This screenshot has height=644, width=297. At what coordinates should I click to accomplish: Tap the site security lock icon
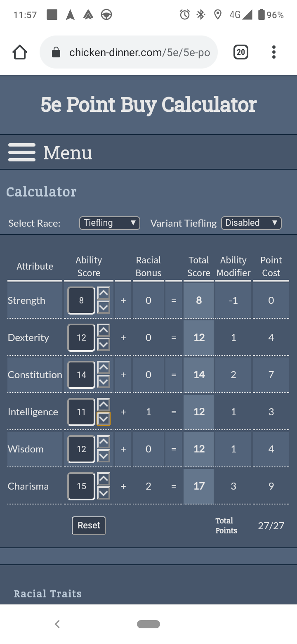pos(56,52)
